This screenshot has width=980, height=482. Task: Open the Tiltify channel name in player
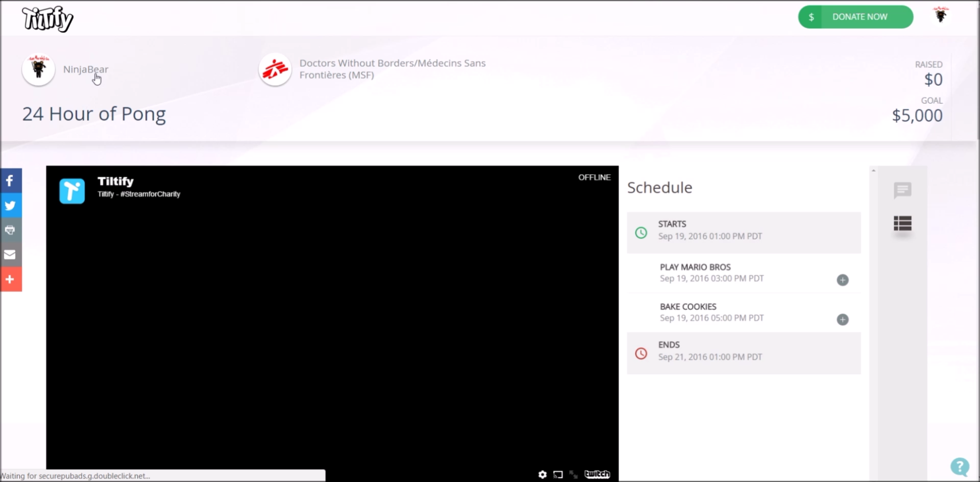(x=116, y=182)
